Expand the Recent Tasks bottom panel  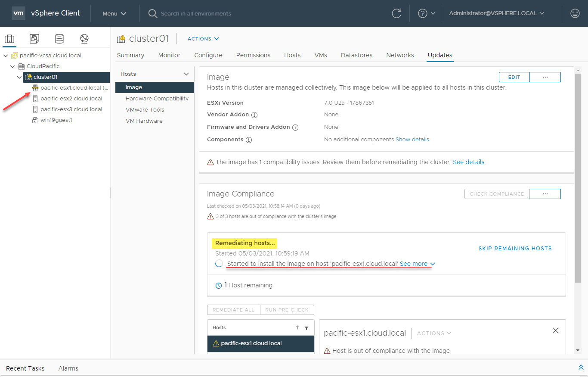(581, 368)
